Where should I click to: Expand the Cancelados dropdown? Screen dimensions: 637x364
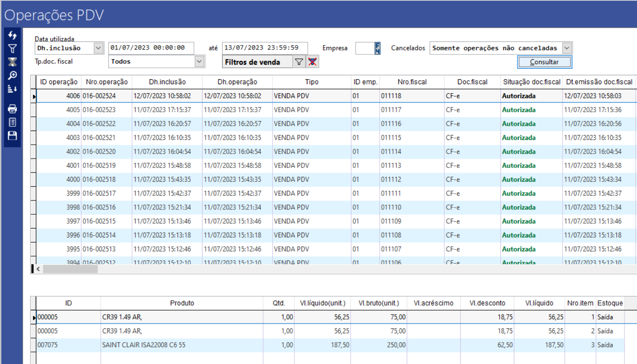click(x=567, y=48)
